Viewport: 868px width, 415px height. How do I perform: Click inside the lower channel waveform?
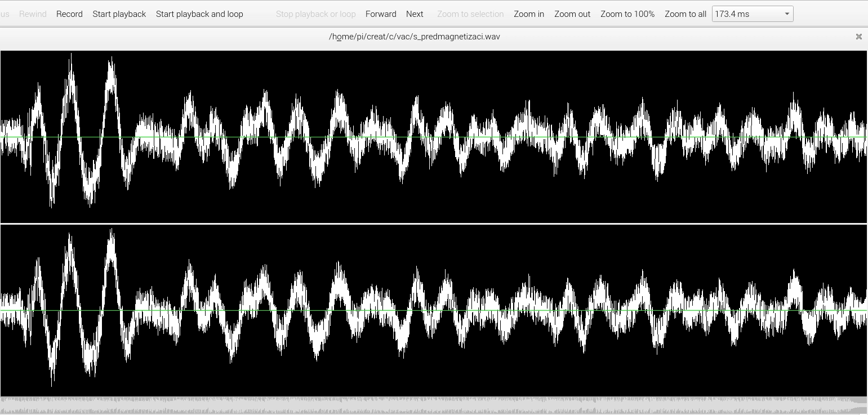(434, 310)
